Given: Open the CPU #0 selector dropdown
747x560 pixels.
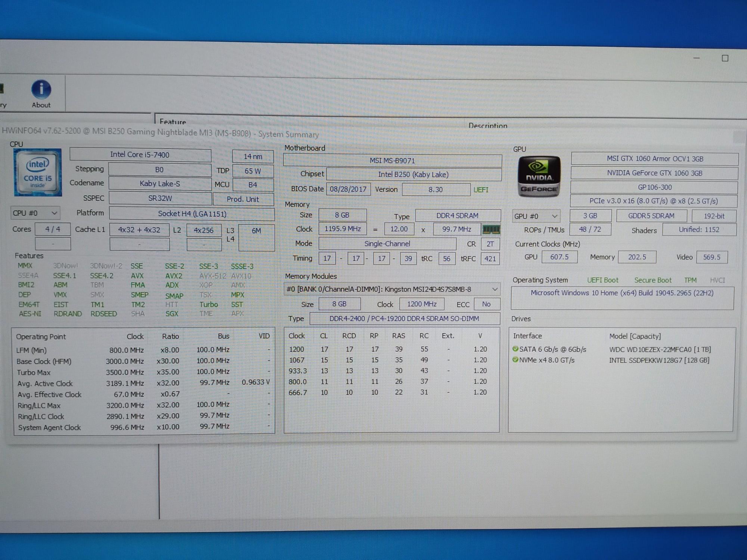Looking at the screenshot, I should click(35, 213).
